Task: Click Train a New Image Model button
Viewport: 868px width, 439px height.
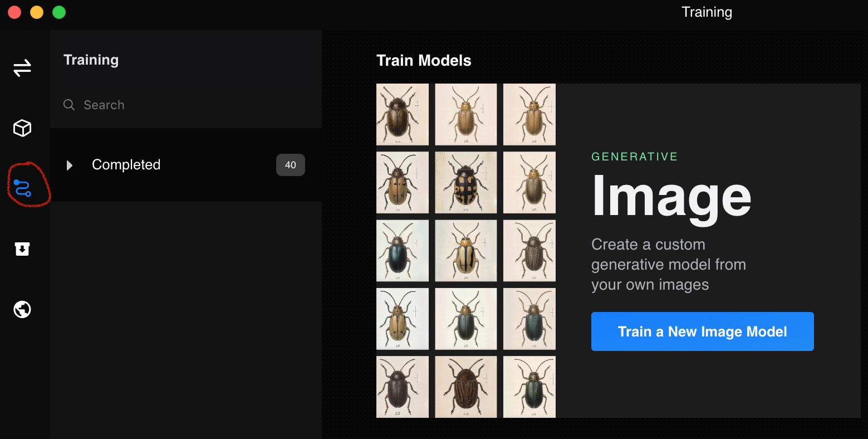Action: click(703, 331)
